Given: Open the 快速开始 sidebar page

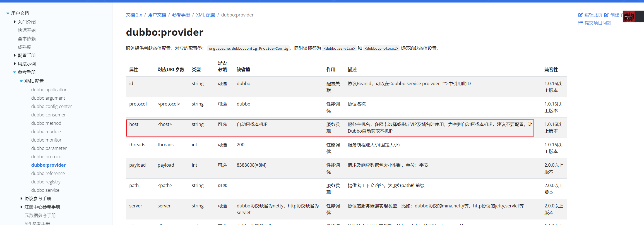Looking at the screenshot, I should point(27,30).
